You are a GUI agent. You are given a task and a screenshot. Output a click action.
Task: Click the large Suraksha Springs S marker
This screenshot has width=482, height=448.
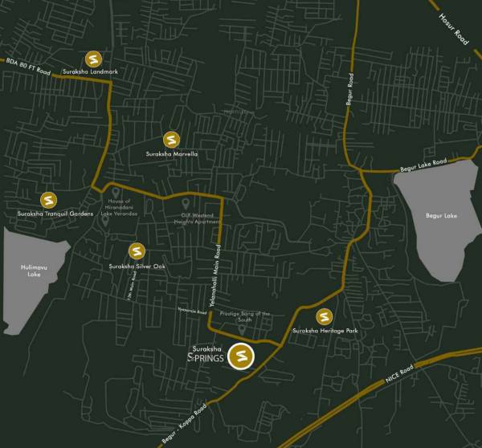(x=241, y=356)
